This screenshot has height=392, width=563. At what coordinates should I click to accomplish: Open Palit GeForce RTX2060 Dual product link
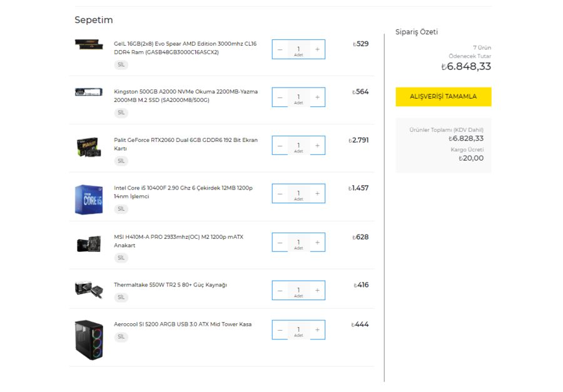[186, 144]
